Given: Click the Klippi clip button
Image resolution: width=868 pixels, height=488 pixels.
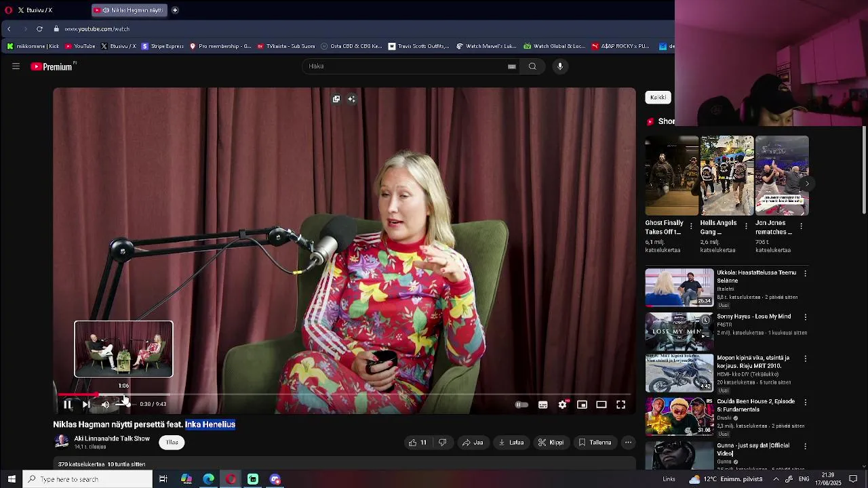Looking at the screenshot, I should [551, 443].
